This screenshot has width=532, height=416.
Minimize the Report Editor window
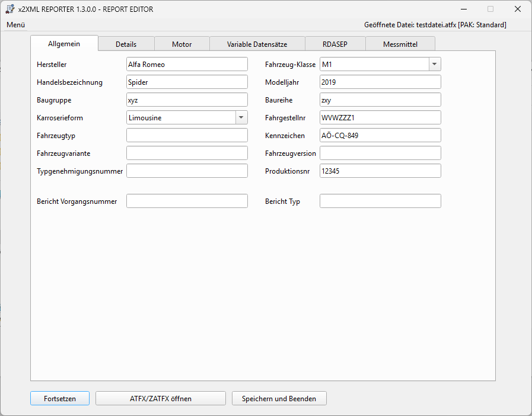click(x=463, y=9)
